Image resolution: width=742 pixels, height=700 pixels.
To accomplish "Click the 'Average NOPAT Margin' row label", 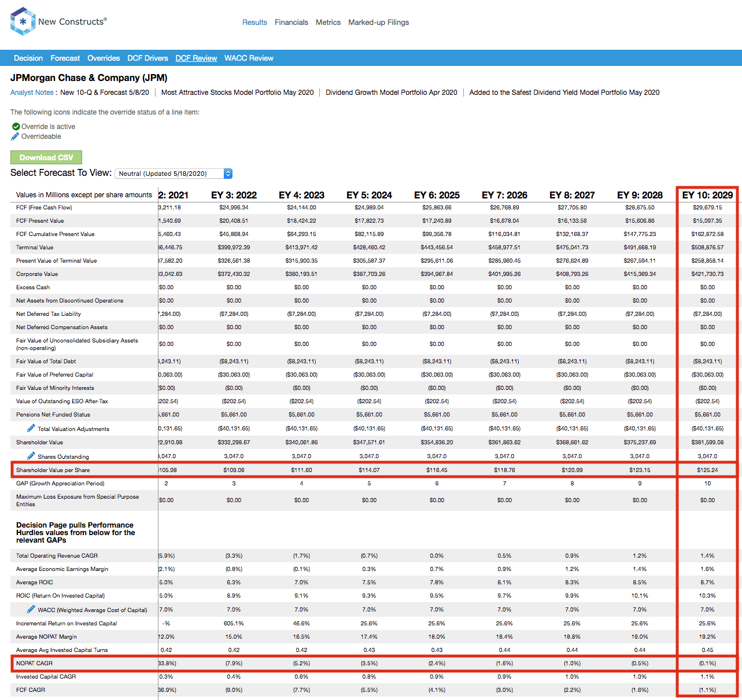I will (x=46, y=637).
